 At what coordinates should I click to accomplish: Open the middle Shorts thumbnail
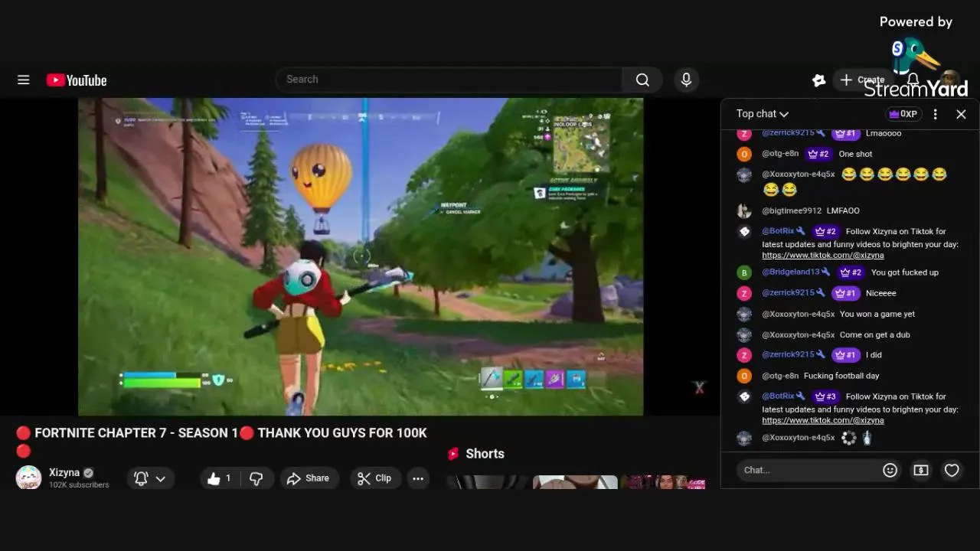coord(575,482)
